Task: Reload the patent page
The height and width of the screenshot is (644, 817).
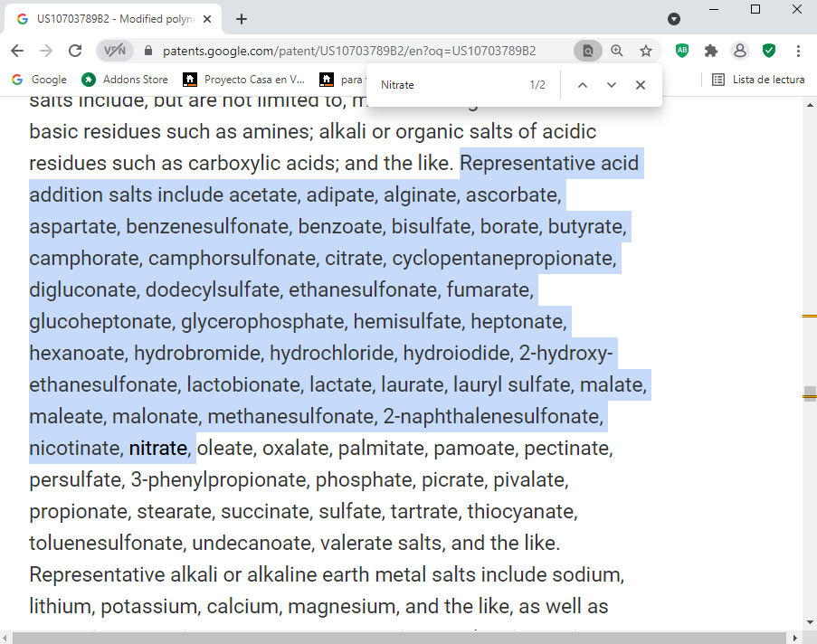Action: click(x=75, y=51)
